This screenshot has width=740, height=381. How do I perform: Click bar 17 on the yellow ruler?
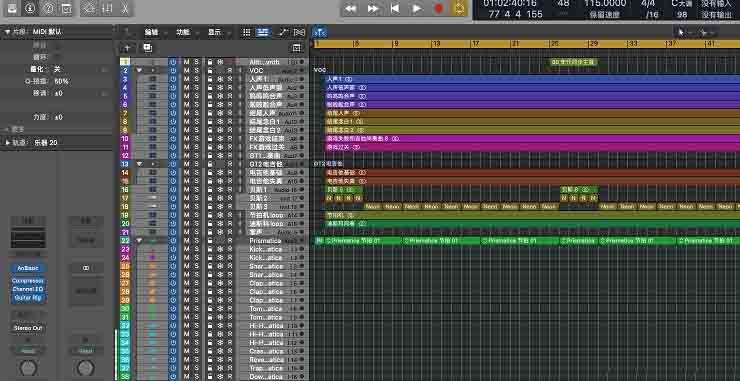pyautogui.click(x=476, y=44)
